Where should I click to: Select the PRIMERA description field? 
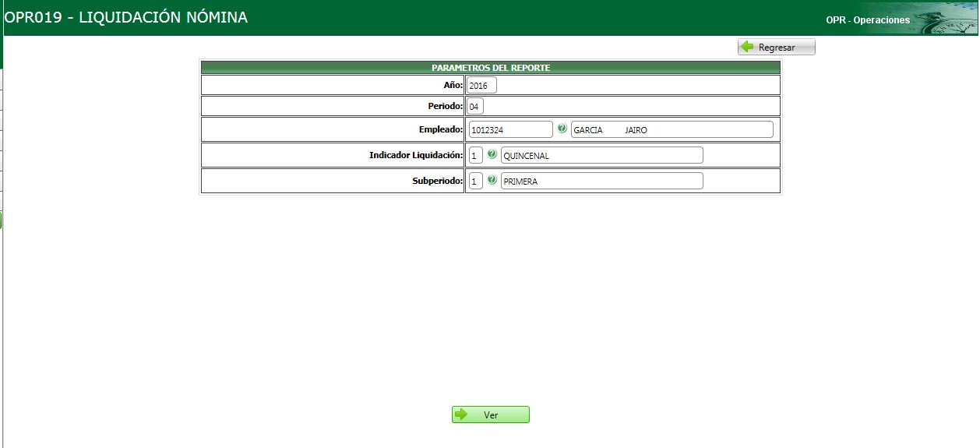602,181
